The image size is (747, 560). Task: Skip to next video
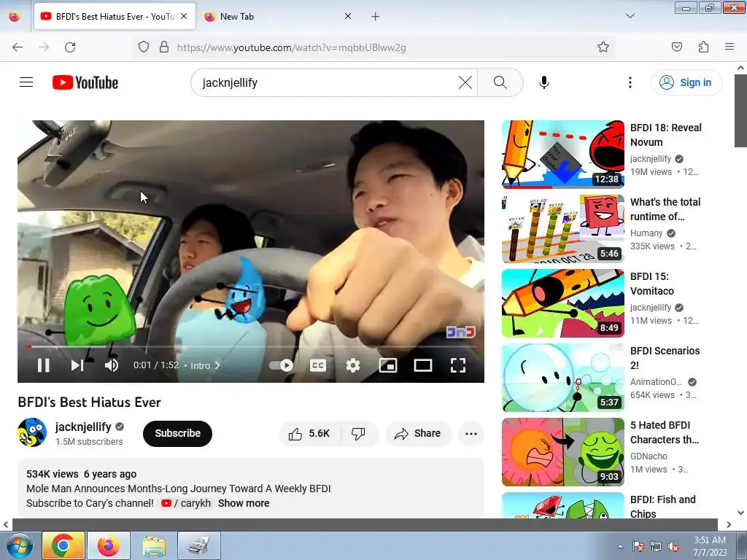point(77,365)
